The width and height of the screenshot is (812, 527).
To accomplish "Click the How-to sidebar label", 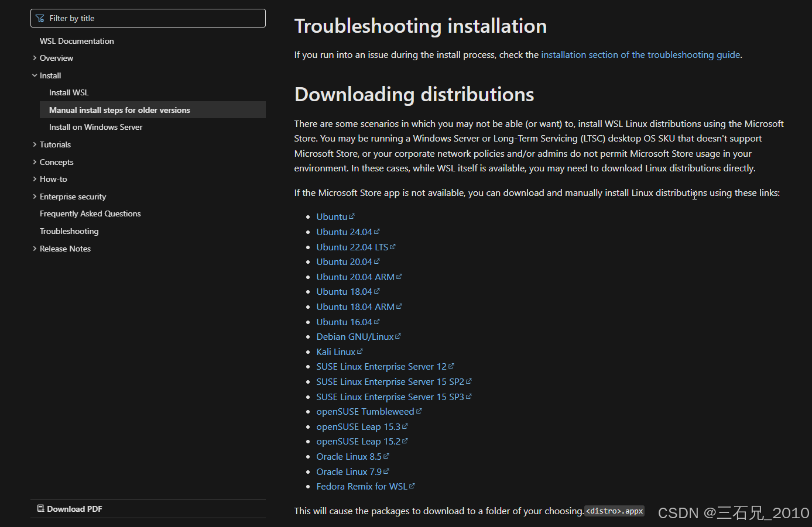I will 53,179.
